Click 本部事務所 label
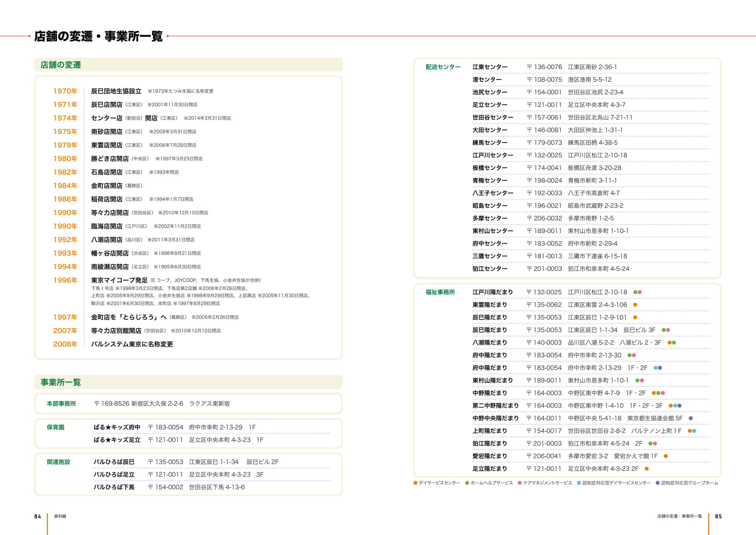756x535 pixels. point(61,403)
